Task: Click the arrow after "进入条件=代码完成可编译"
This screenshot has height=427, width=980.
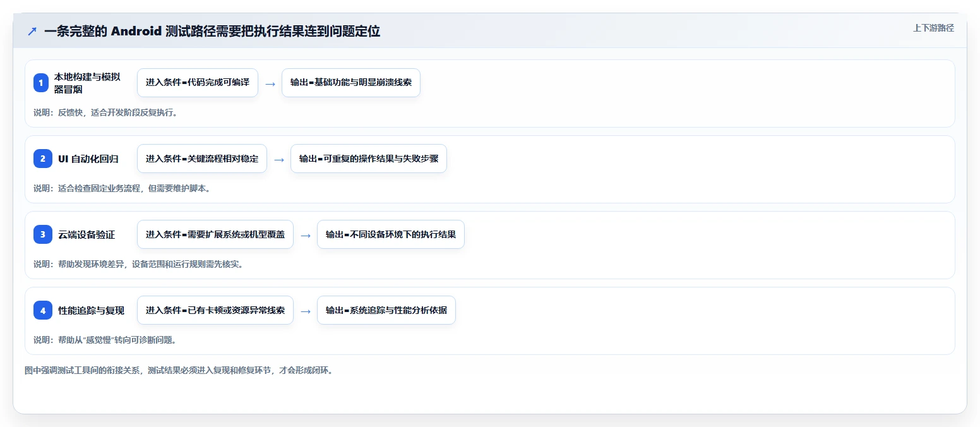Action: click(x=270, y=83)
